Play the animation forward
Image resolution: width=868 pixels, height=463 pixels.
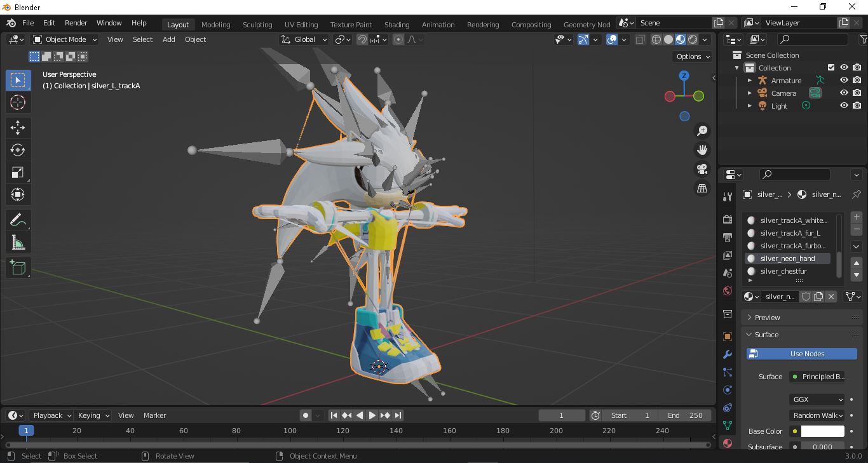pyautogui.click(x=372, y=415)
